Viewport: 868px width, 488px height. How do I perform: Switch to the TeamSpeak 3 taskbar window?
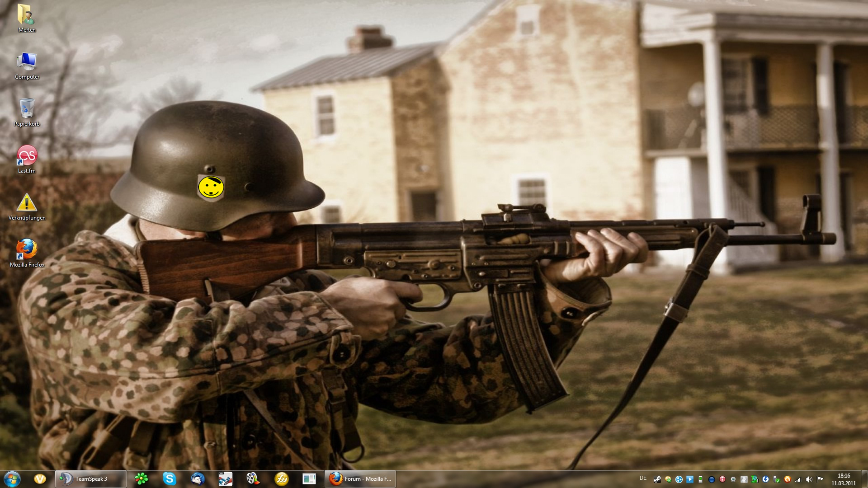coord(91,479)
